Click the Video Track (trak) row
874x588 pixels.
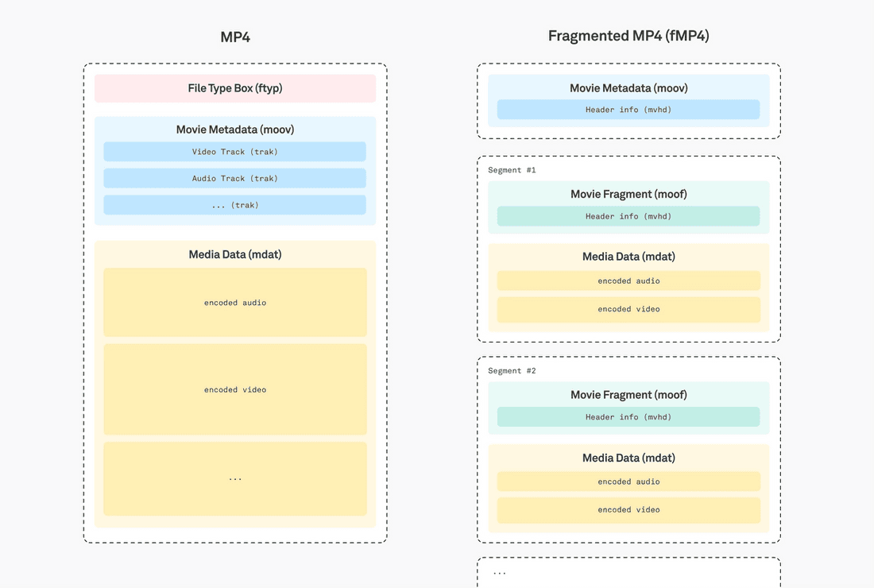[234, 151]
